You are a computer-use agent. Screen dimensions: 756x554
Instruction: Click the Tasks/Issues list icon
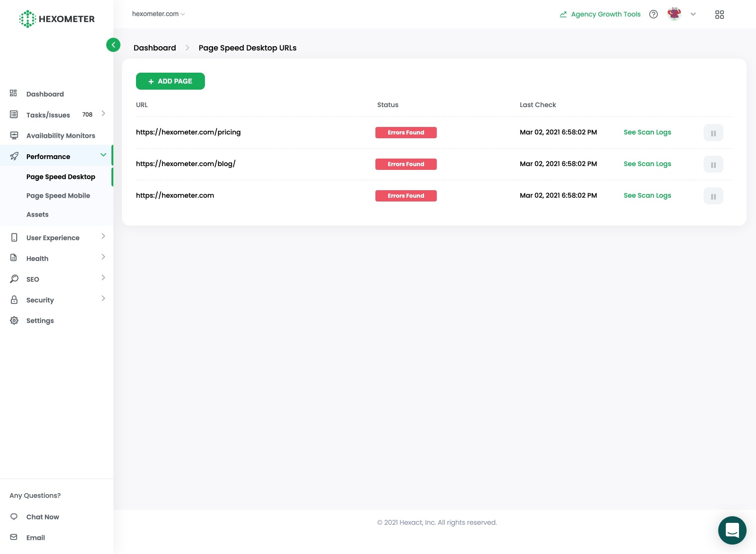coord(14,114)
